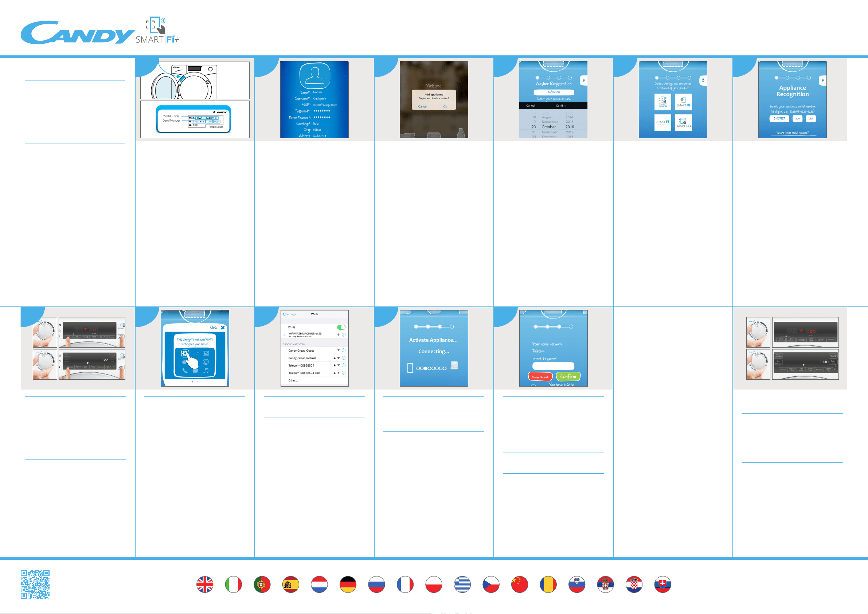Click the Mail field on registration form

click(x=319, y=105)
